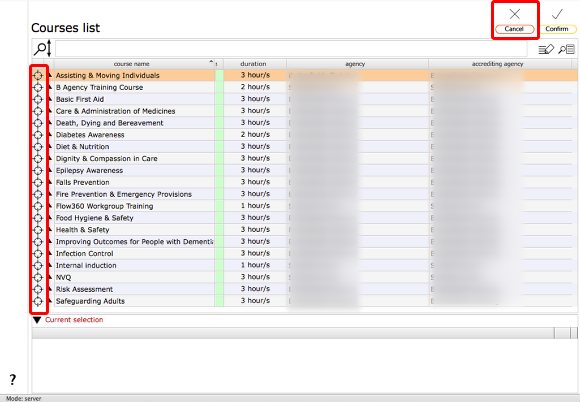Image resolution: width=580 pixels, height=402 pixels.
Task: Select target icon for Diet & Nutrition
Action: [x=38, y=146]
